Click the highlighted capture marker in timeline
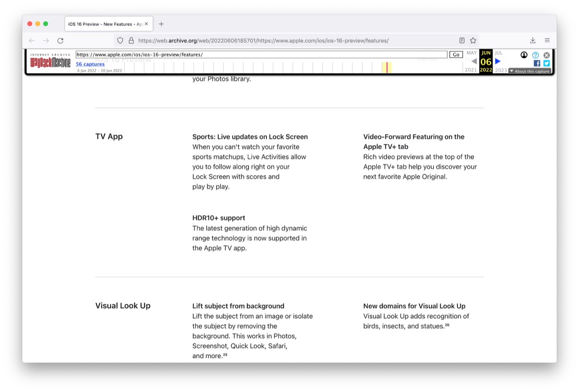The image size is (579, 392). tap(387, 67)
